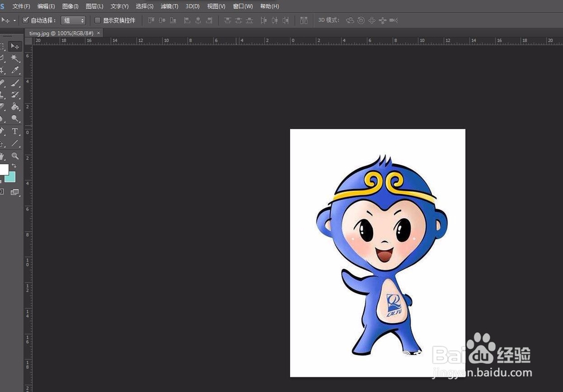The width and height of the screenshot is (563, 392).
Task: Align left edges of layers
Action: 187,20
